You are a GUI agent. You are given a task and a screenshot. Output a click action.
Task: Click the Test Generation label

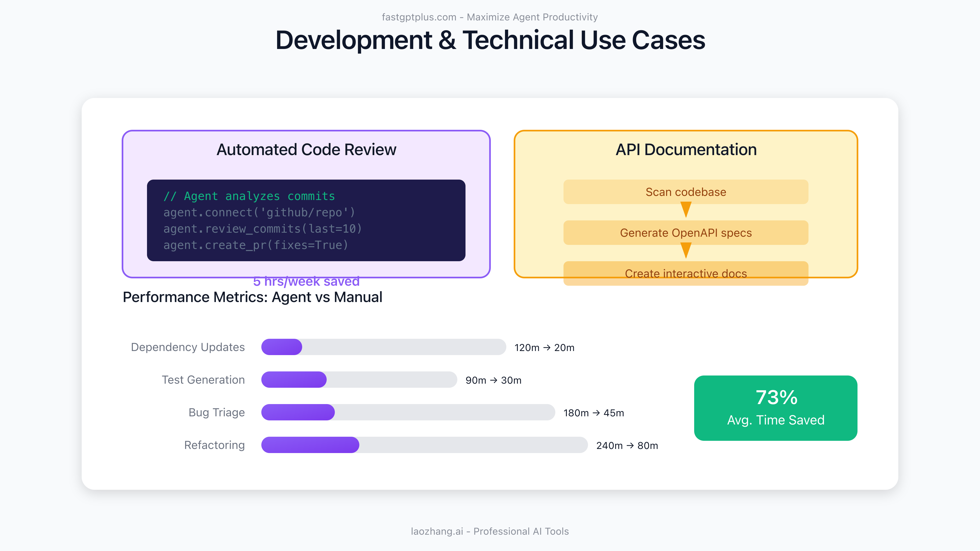[x=204, y=380]
